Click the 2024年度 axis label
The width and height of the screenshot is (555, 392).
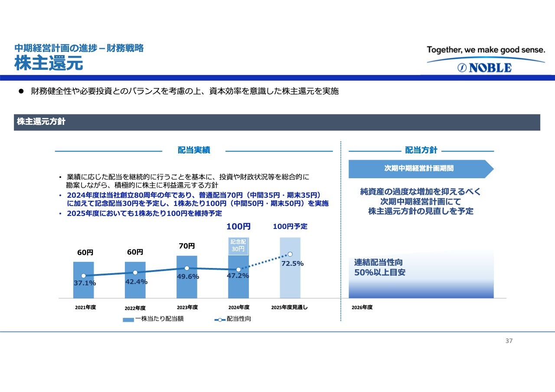tap(239, 307)
